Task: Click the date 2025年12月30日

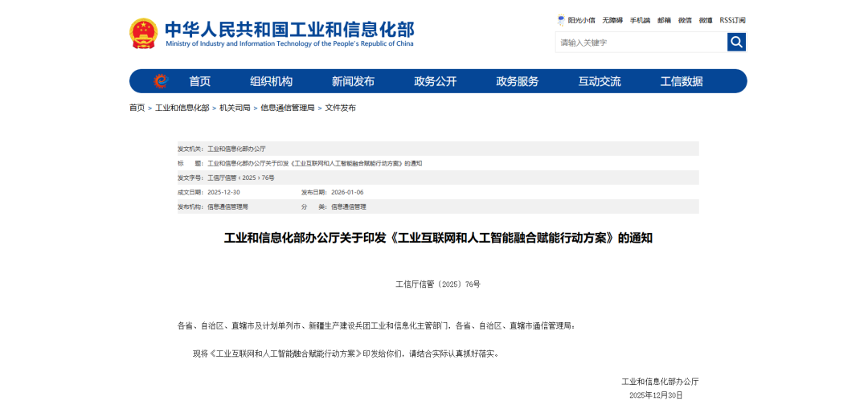Action: coord(656,395)
